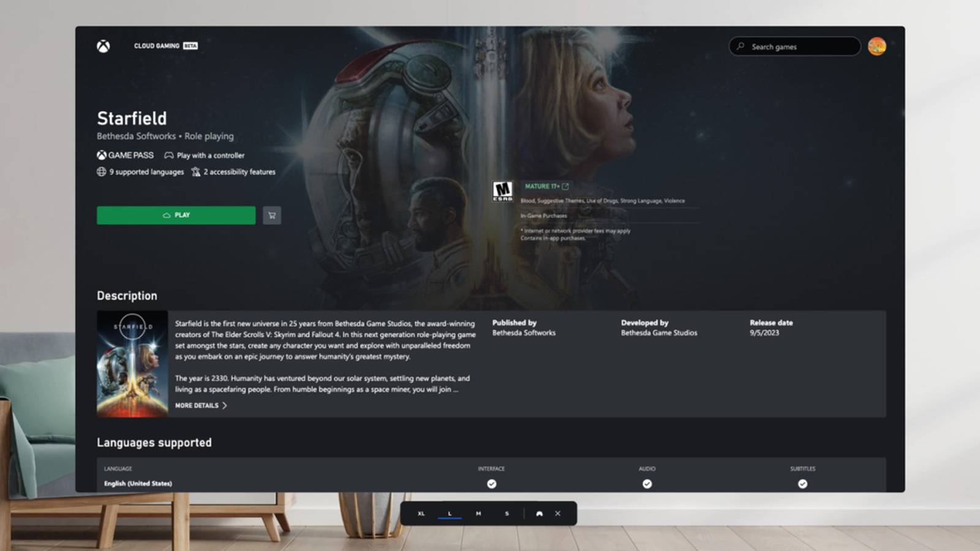This screenshot has height=551, width=980.
Task: Click the accessibility features icon
Action: point(196,172)
